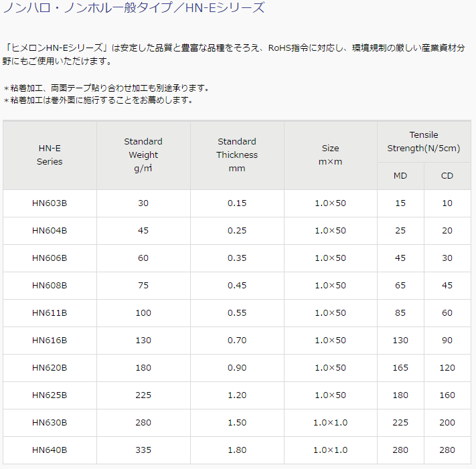Click the page heading mentioning HN-Eシリーズ

[135, 8]
